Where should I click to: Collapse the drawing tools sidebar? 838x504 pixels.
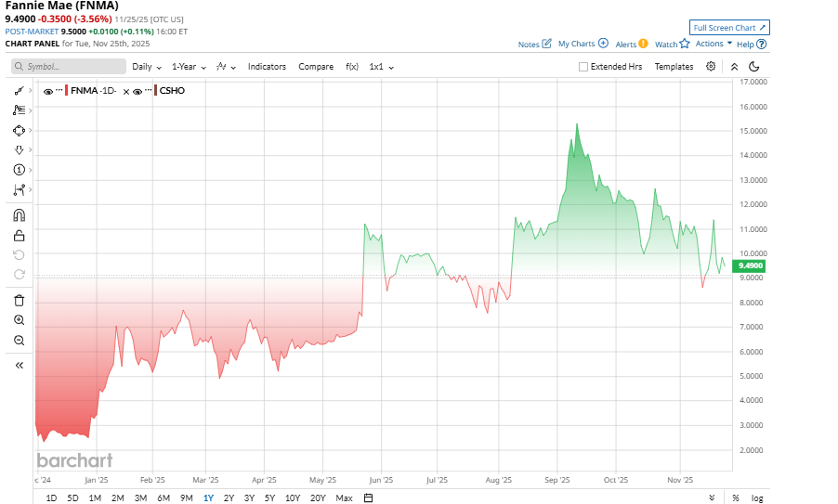pyautogui.click(x=19, y=365)
